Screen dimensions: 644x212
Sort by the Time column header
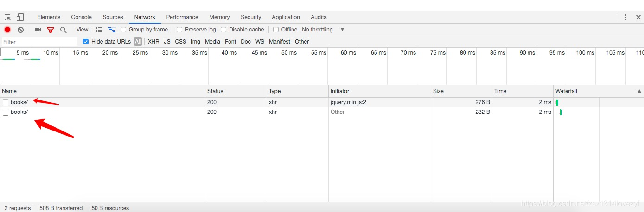523,91
